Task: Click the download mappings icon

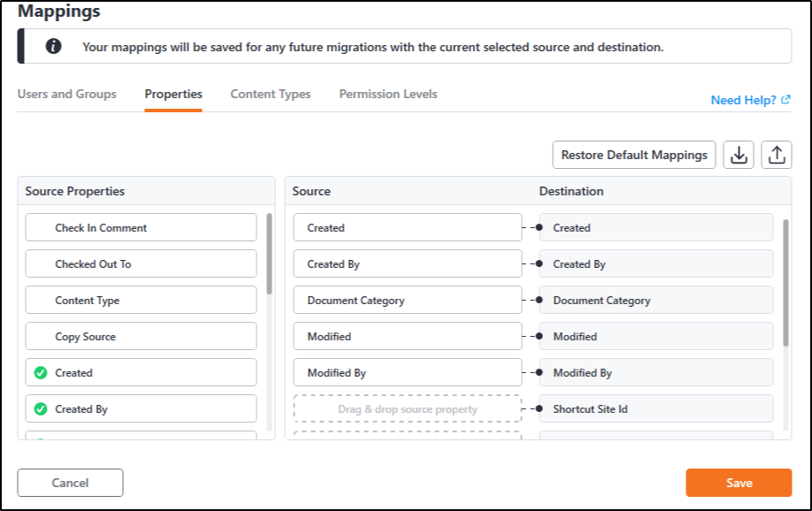Action: coord(739,155)
